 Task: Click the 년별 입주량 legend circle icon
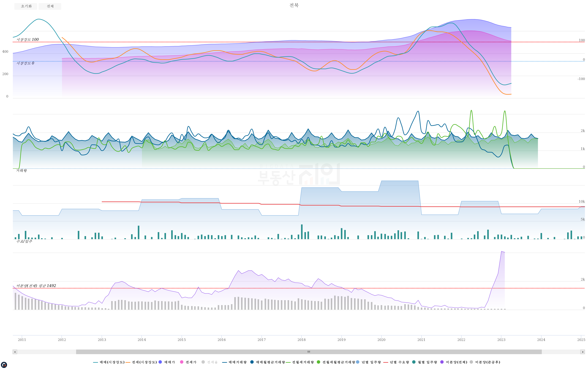pyautogui.click(x=358, y=362)
